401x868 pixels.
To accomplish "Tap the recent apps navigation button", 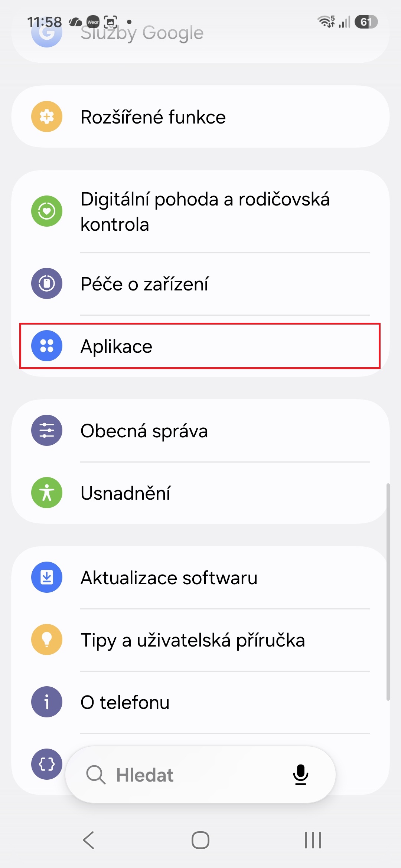I will tap(313, 840).
